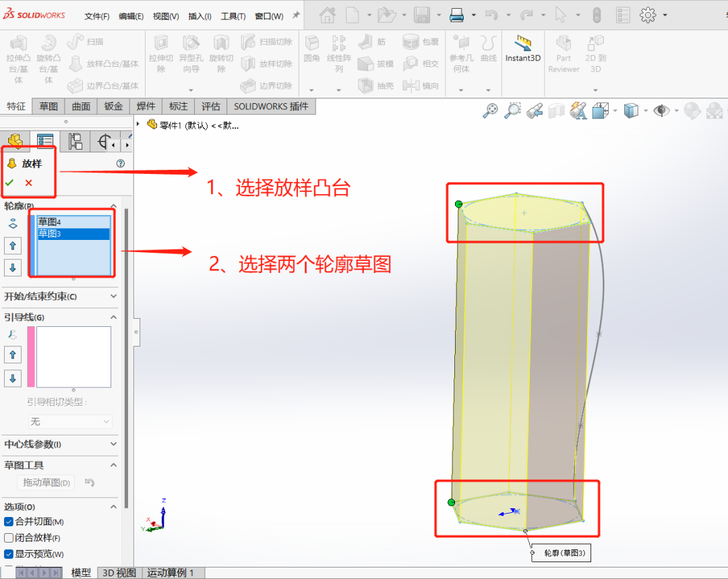
Task: Move profile up with the upper arrow under 轮廓
Action: [x=13, y=246]
